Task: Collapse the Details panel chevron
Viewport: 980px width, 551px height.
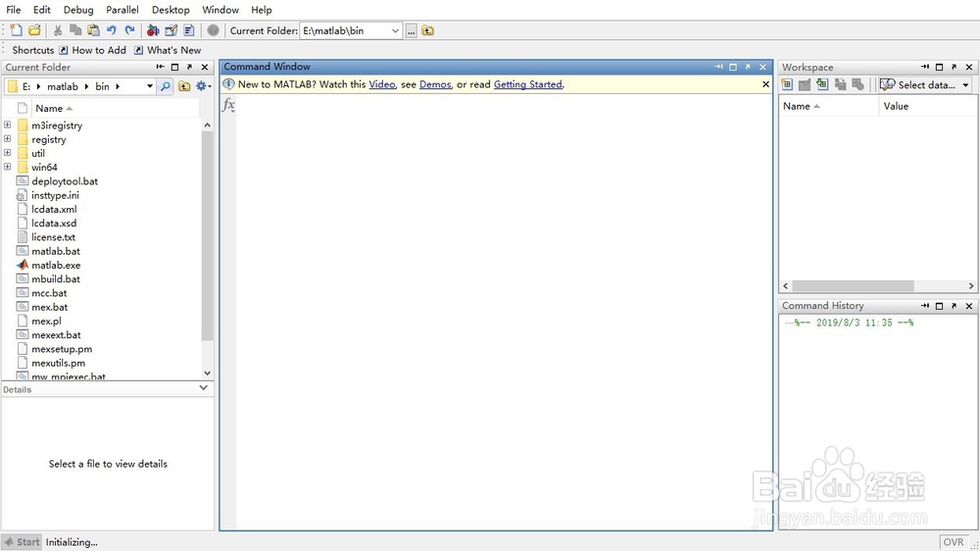Action: (203, 388)
